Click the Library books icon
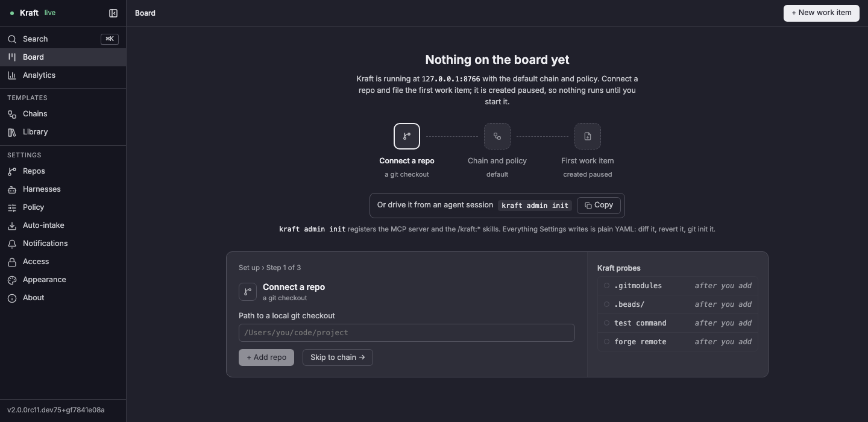This screenshot has height=422, width=868. tap(12, 132)
